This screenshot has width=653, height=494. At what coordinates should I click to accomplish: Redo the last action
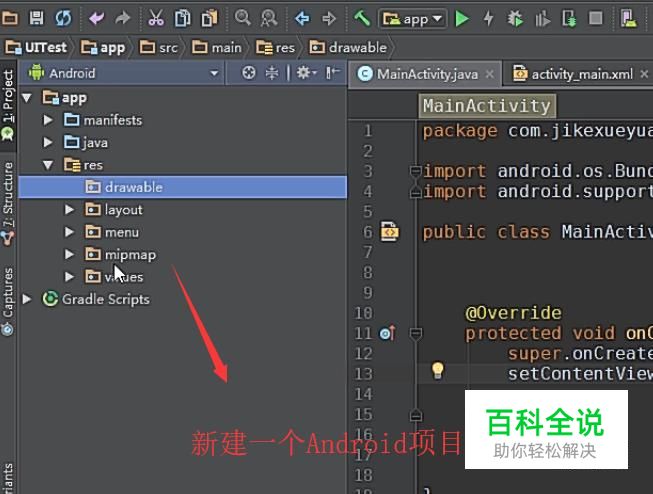[123, 18]
